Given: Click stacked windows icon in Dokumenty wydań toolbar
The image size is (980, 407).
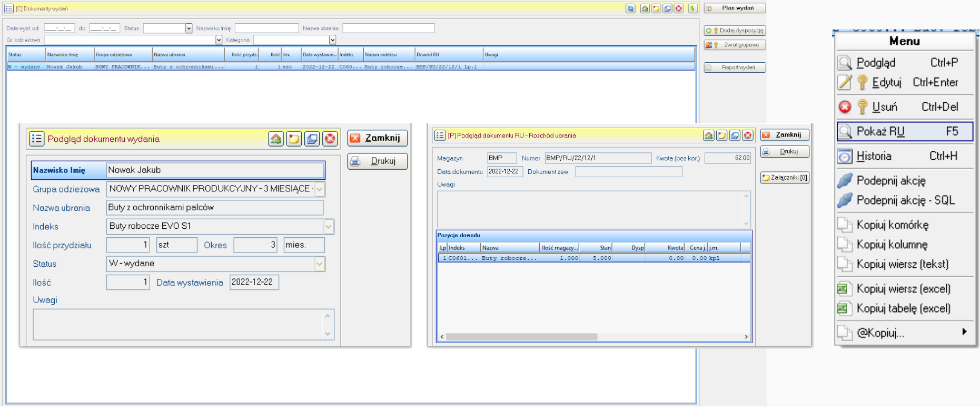Looking at the screenshot, I should click(668, 8).
